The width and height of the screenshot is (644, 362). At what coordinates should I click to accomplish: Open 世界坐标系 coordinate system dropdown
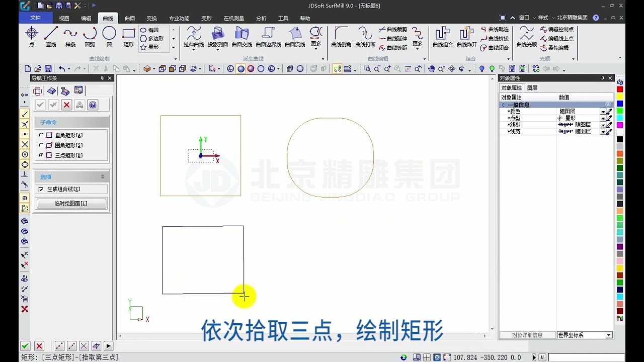[609, 335]
